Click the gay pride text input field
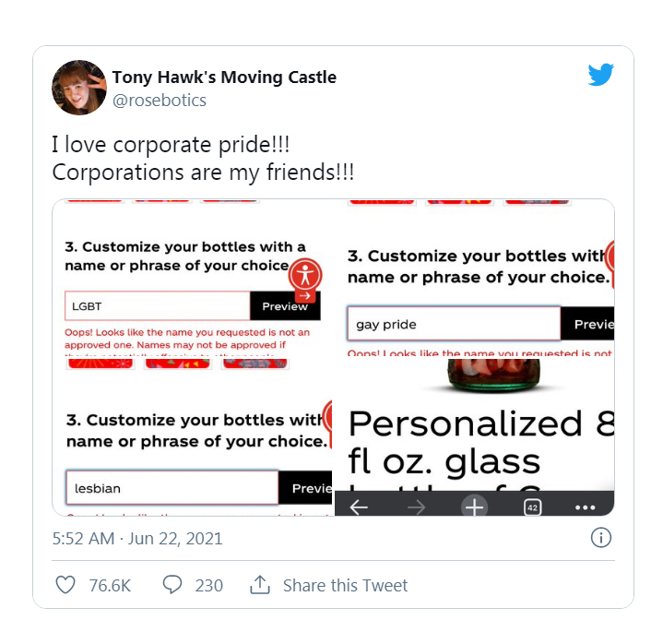The image size is (663, 644). click(x=454, y=324)
